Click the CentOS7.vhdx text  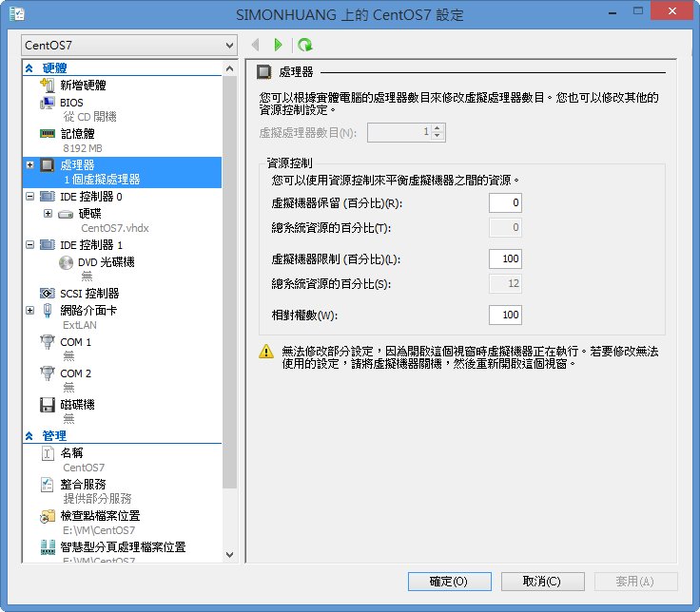[x=115, y=228]
